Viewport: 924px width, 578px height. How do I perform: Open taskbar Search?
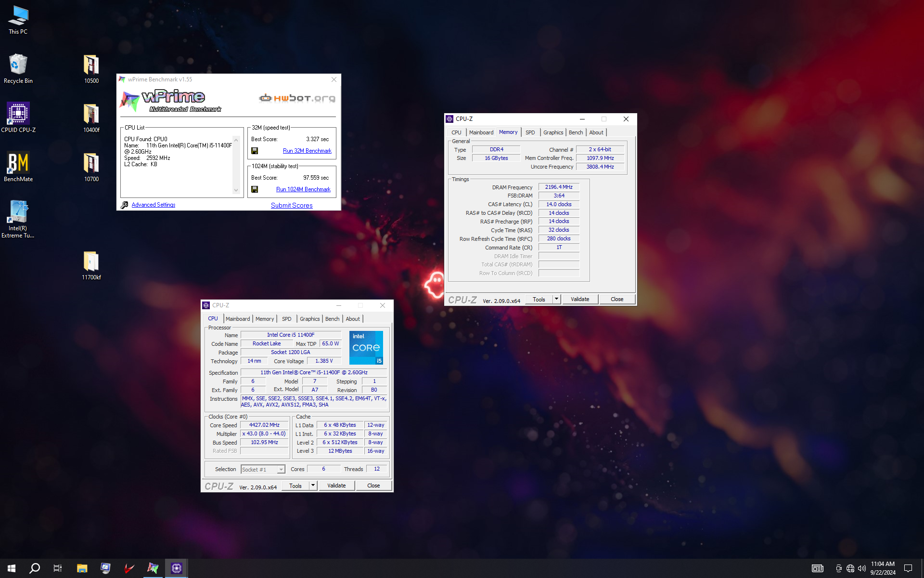35,568
